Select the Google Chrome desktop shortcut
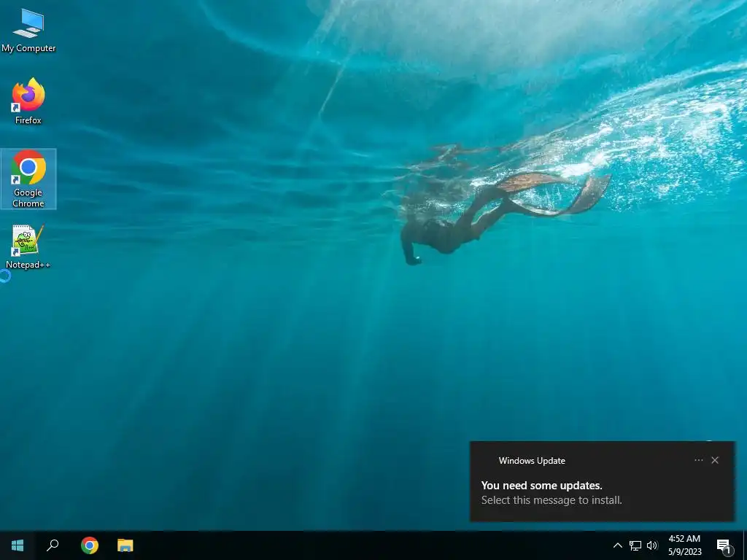747x560 pixels. coord(28,179)
